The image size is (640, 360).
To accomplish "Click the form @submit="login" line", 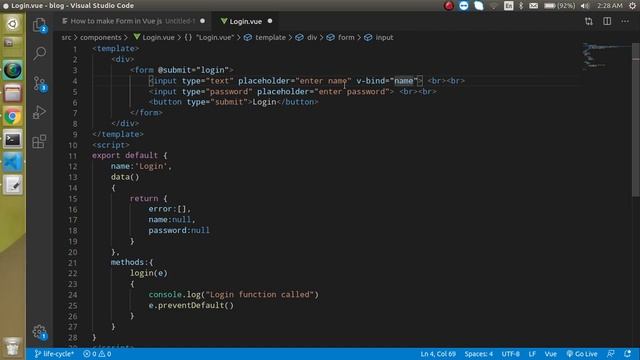I will coord(182,70).
